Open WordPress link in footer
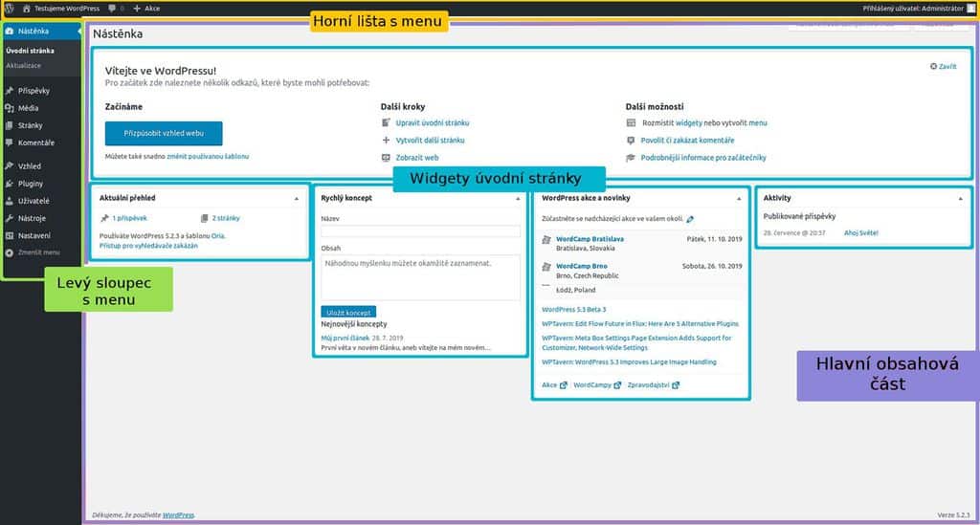The width and height of the screenshot is (980, 525). click(x=178, y=515)
